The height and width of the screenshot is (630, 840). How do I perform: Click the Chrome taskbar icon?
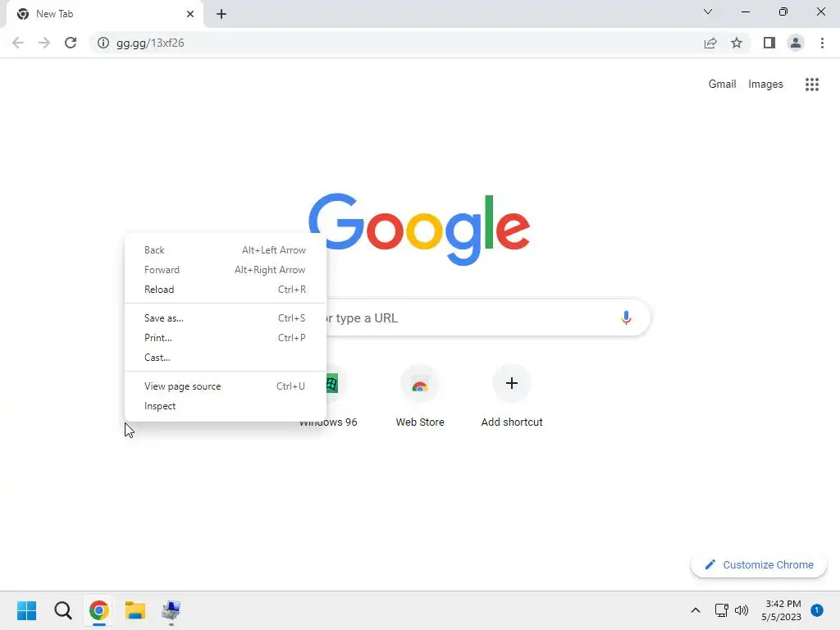[99, 610]
